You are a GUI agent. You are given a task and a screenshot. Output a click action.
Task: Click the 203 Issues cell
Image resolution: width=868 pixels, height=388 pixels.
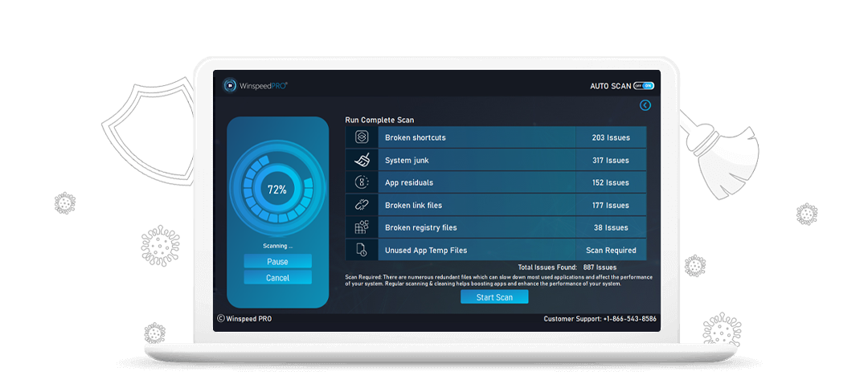[611, 137]
